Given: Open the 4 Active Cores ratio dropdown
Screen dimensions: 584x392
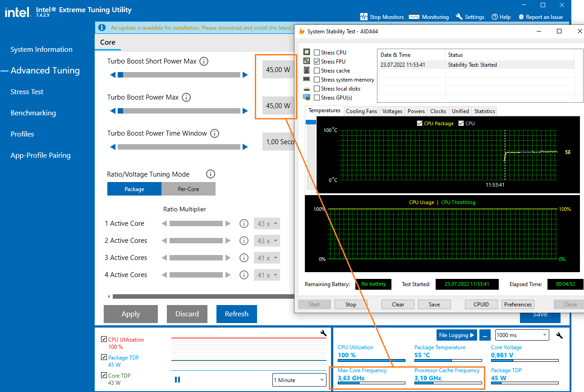Looking at the screenshot, I should tap(267, 275).
